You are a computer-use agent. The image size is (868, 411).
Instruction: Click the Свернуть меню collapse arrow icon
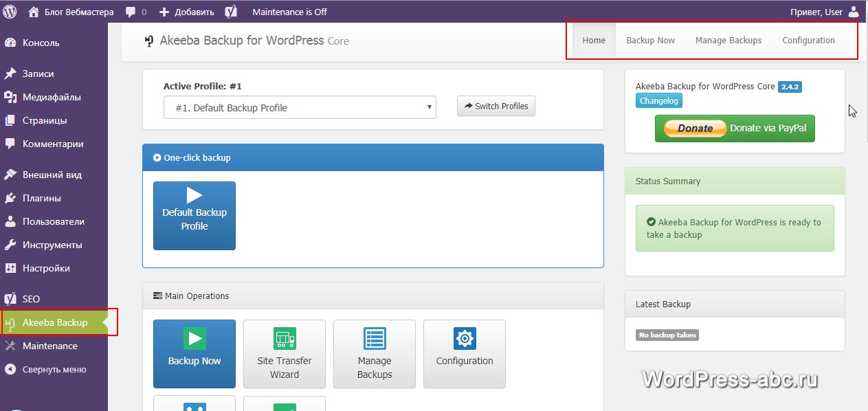pos(10,369)
